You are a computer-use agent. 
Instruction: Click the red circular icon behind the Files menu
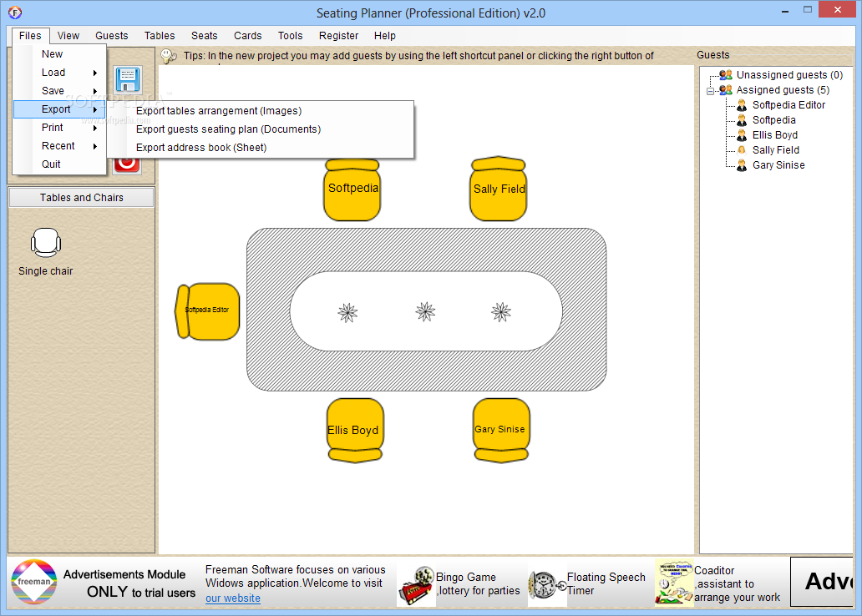tap(127, 165)
